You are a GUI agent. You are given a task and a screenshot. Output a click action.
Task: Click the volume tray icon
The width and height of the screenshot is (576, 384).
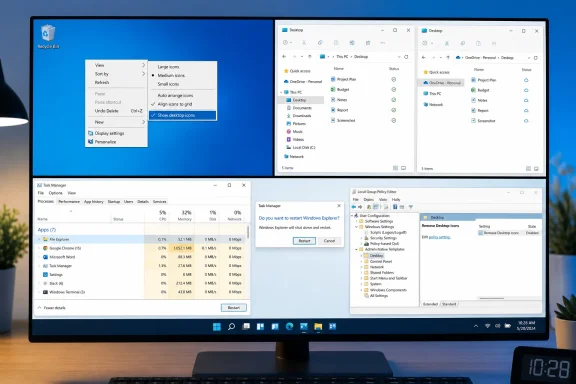click(498, 326)
